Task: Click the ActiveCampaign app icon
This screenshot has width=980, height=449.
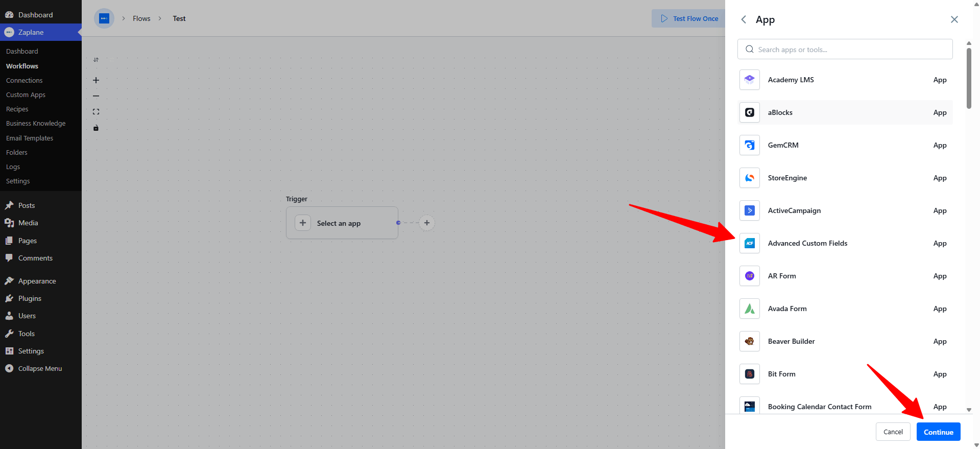Action: pyautogui.click(x=749, y=210)
